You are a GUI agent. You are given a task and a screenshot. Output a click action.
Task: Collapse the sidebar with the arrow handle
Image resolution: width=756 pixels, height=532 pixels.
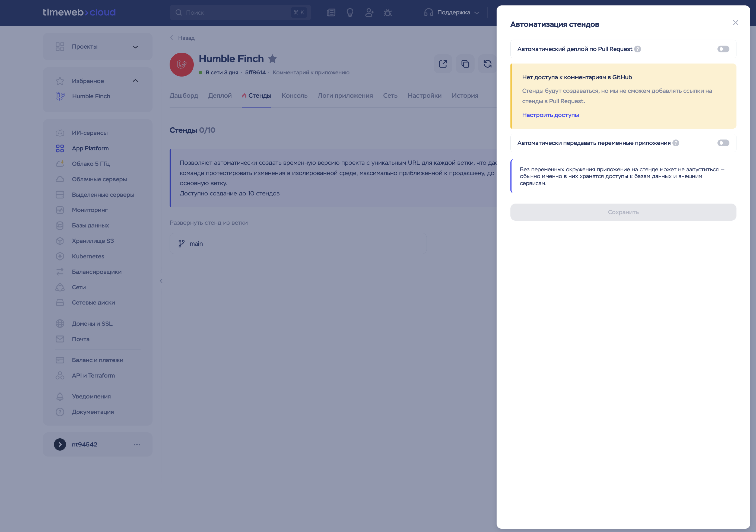click(x=161, y=281)
